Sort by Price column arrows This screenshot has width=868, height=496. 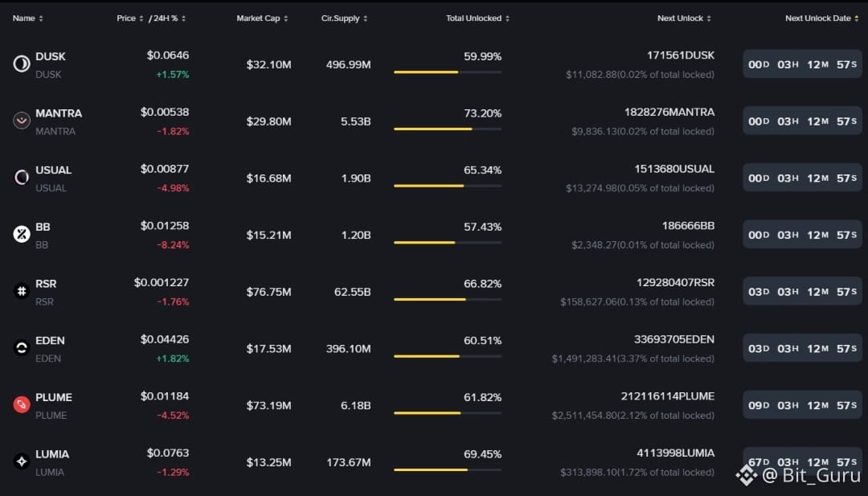click(141, 18)
